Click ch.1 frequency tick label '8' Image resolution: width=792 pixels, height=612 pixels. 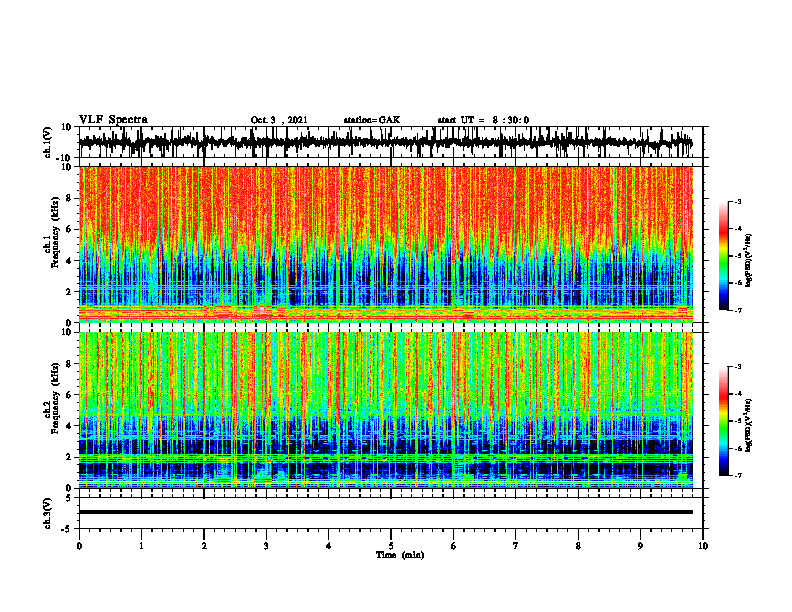coord(70,198)
